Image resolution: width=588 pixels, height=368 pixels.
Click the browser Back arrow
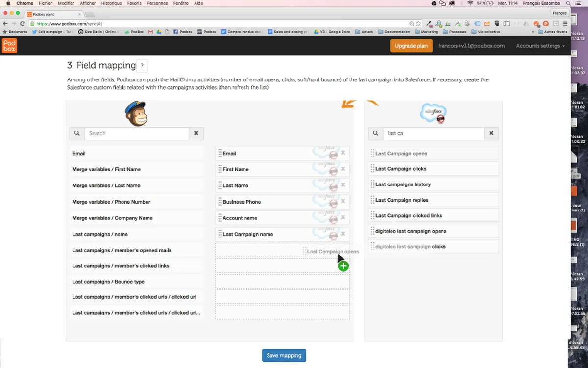click(x=5, y=23)
